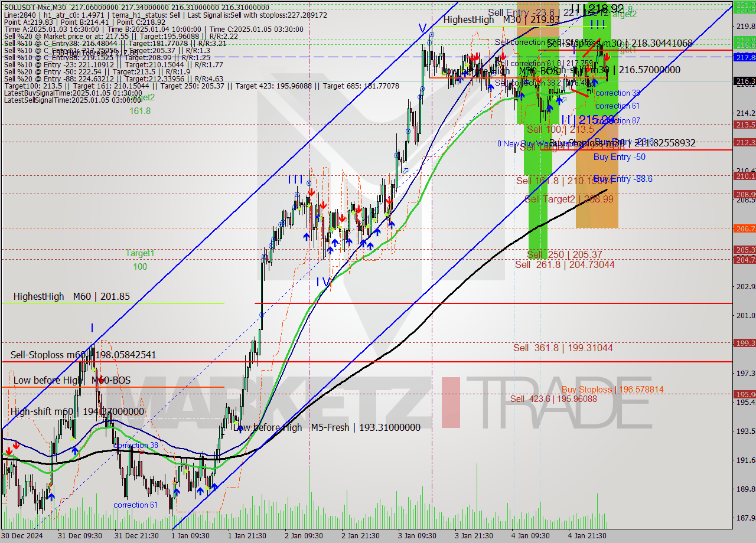Select the 'HighestHigh M30 | 219.83' label
The height and width of the screenshot is (543, 756).
coord(501,19)
